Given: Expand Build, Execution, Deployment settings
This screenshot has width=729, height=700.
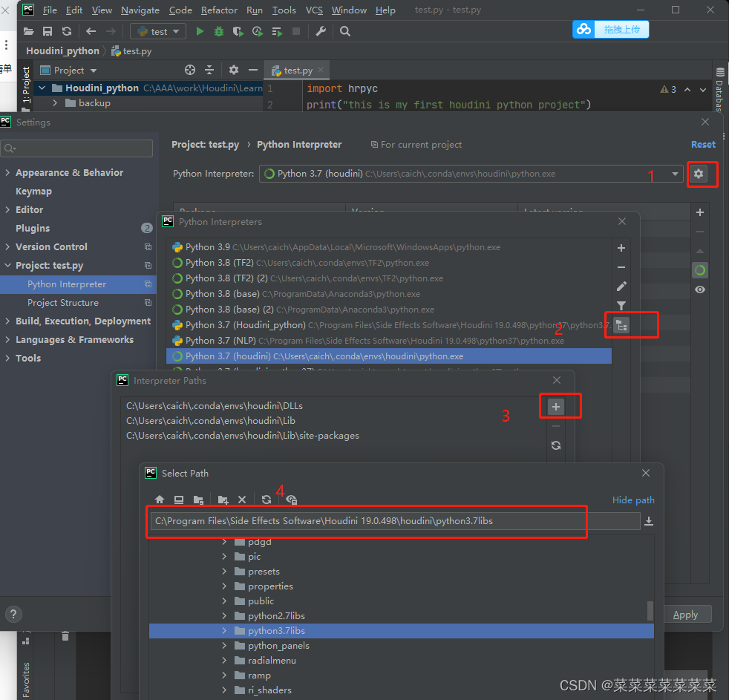Looking at the screenshot, I should (x=7, y=321).
